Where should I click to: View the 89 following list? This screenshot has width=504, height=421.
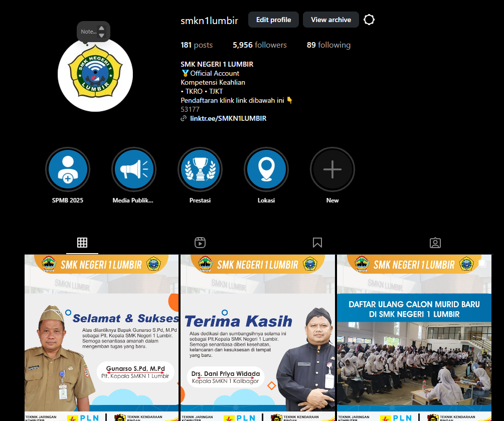[x=328, y=45]
